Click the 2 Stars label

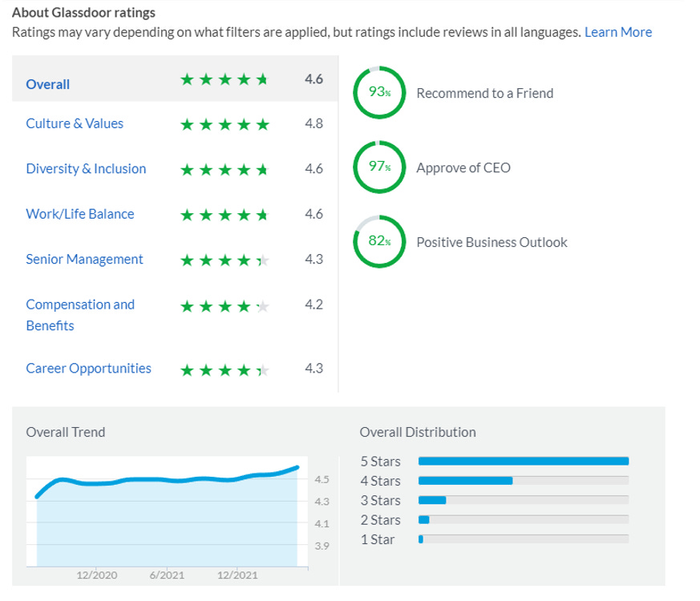pos(380,520)
